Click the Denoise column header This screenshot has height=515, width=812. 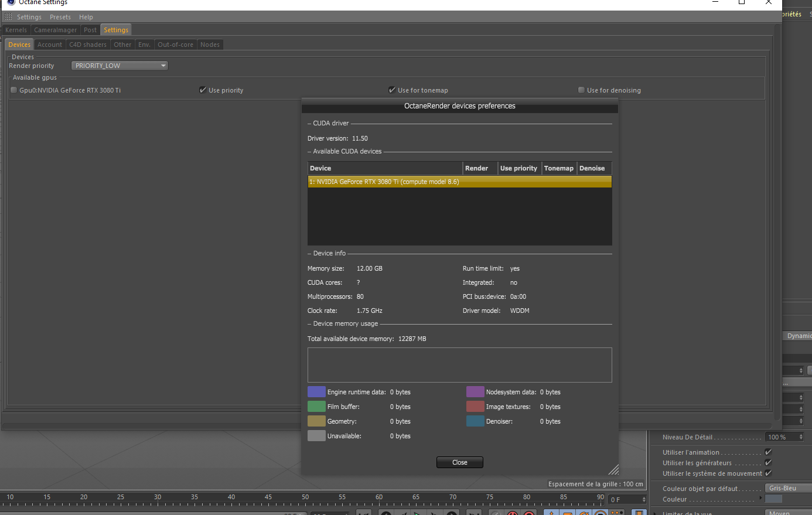tap(595, 168)
